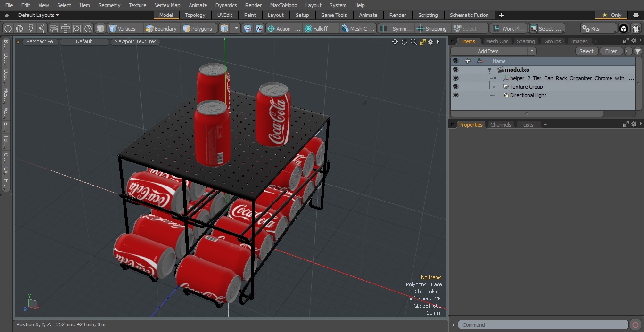
Task: Open the Viewport Textures dropdown
Action: [135, 41]
